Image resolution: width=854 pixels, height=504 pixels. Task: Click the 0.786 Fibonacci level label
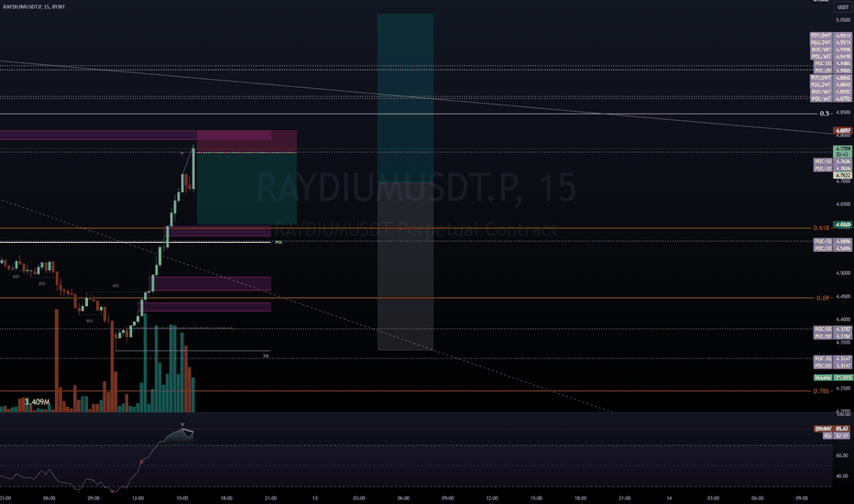point(821,390)
